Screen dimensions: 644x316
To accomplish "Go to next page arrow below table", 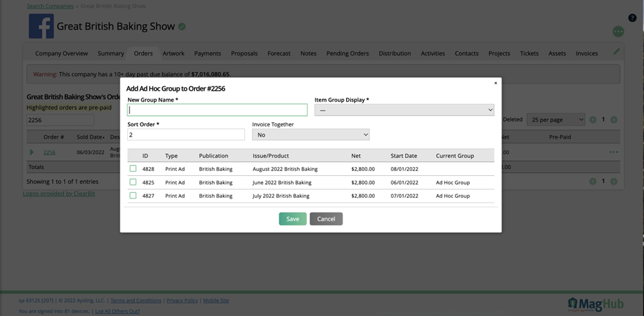I will [614, 181].
